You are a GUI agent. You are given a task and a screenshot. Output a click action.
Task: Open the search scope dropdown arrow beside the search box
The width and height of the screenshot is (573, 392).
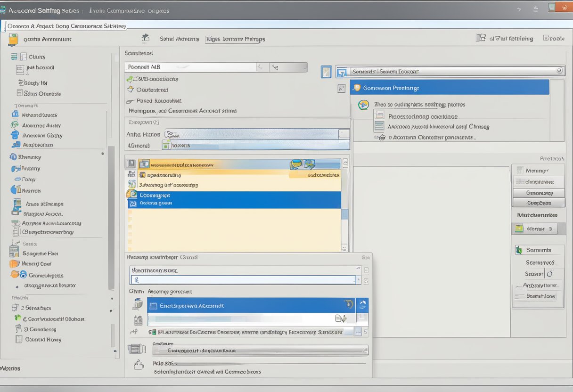click(288, 67)
